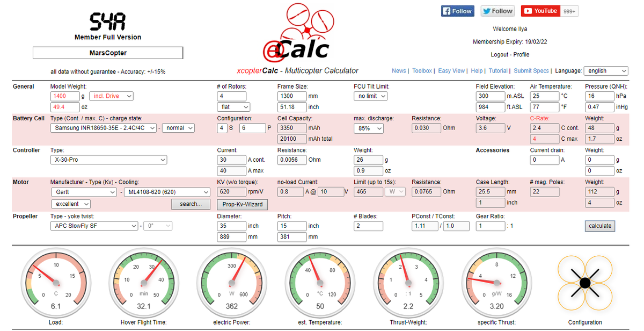Open the News link
644x331 pixels.
(x=399, y=71)
